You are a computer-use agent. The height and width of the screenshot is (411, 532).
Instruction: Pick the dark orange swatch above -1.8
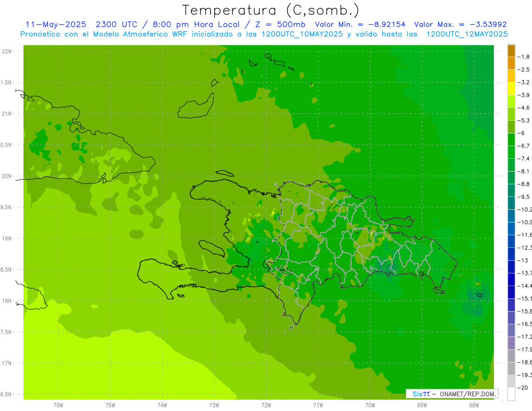pos(511,51)
